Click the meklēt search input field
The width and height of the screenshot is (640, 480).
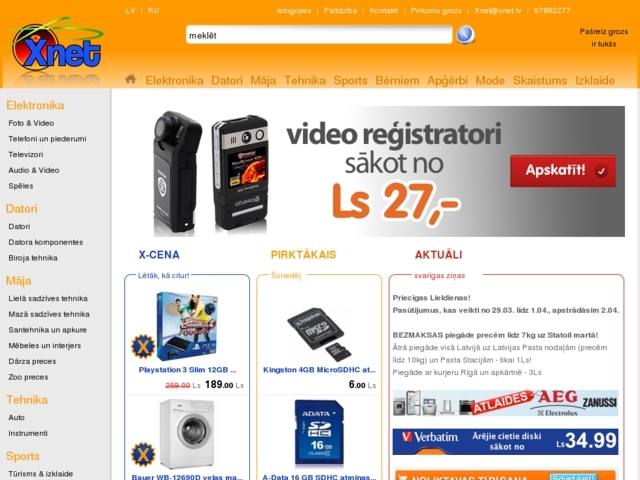[x=319, y=35]
